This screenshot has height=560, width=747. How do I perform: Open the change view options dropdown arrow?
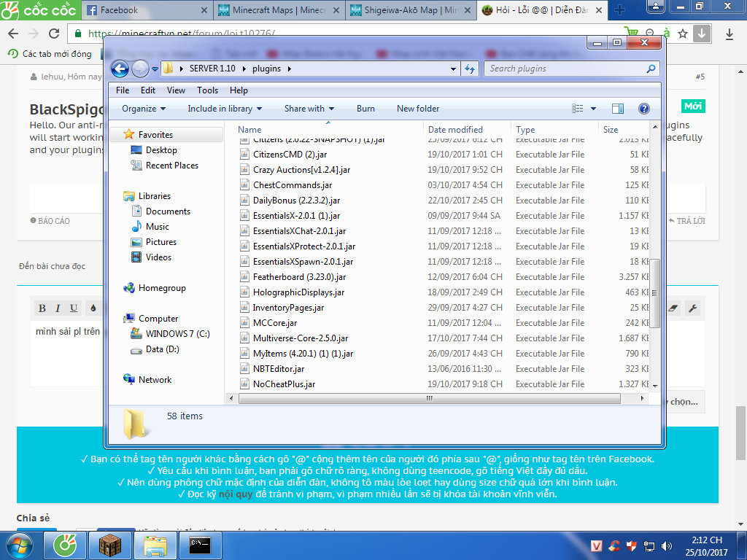coord(593,109)
